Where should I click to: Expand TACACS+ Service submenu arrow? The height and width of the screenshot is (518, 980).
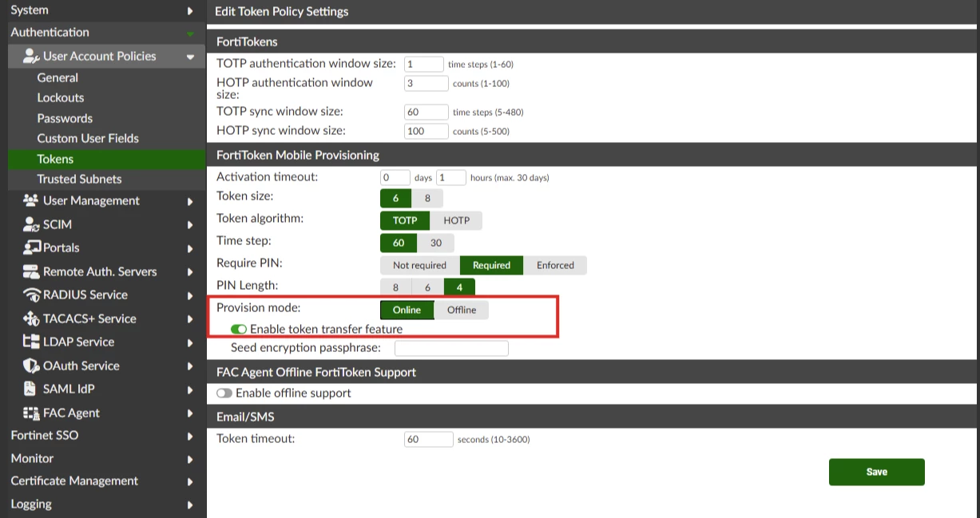[x=190, y=319]
